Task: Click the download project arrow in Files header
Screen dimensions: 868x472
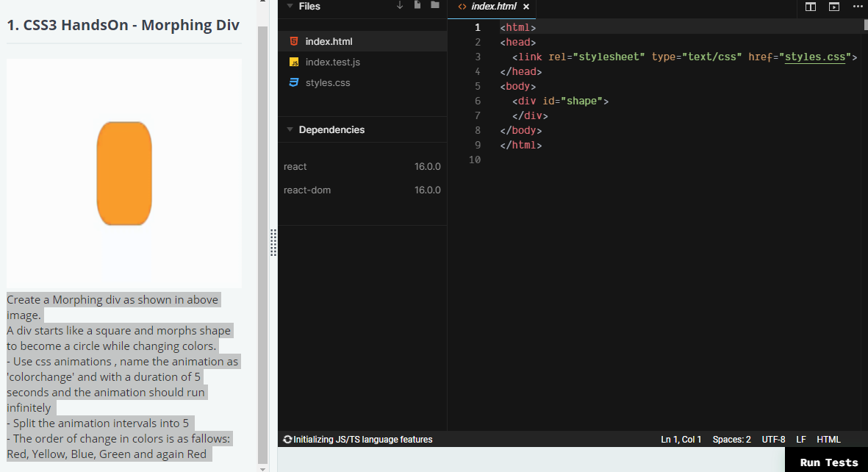Action: 399,5
